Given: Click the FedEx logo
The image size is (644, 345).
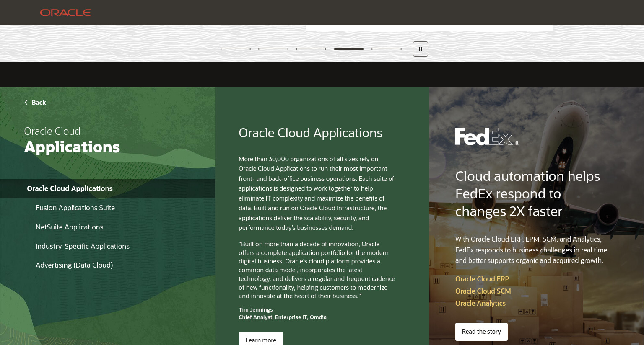Looking at the screenshot, I should 487,136.
